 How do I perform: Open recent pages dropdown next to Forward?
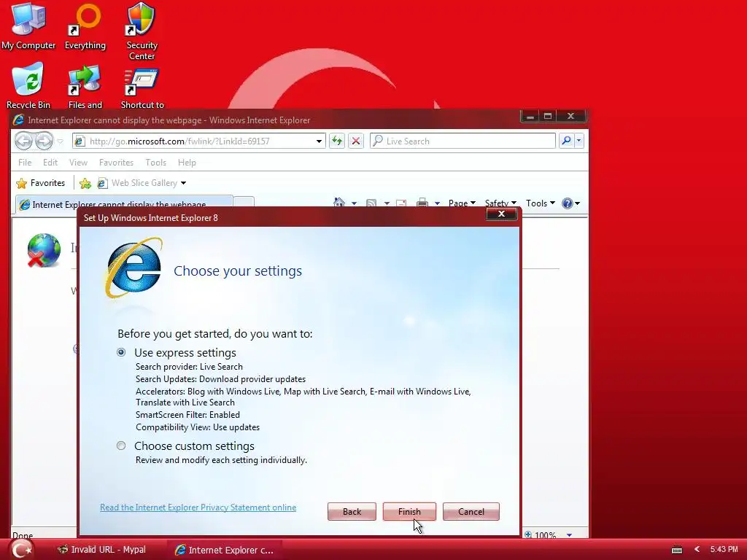60,141
